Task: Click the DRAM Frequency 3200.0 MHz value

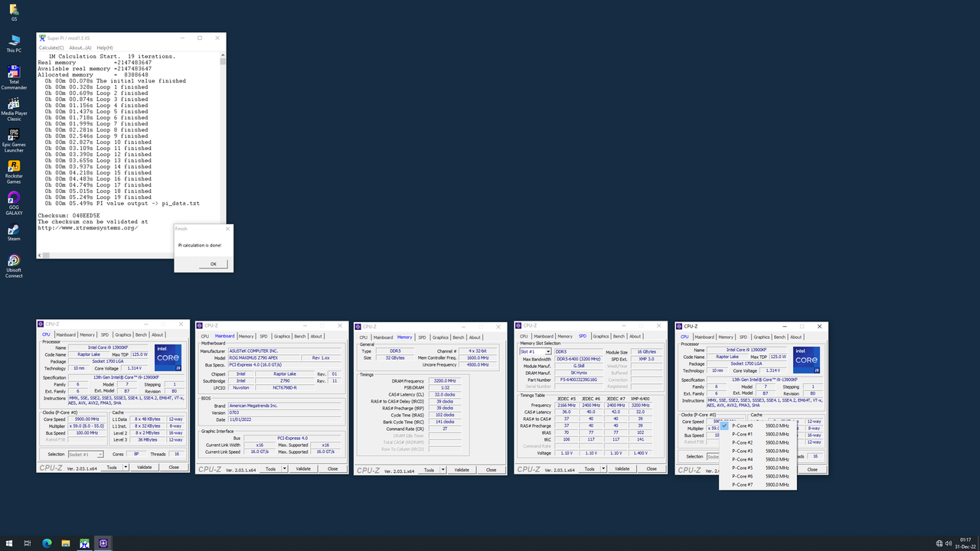Action: point(444,381)
